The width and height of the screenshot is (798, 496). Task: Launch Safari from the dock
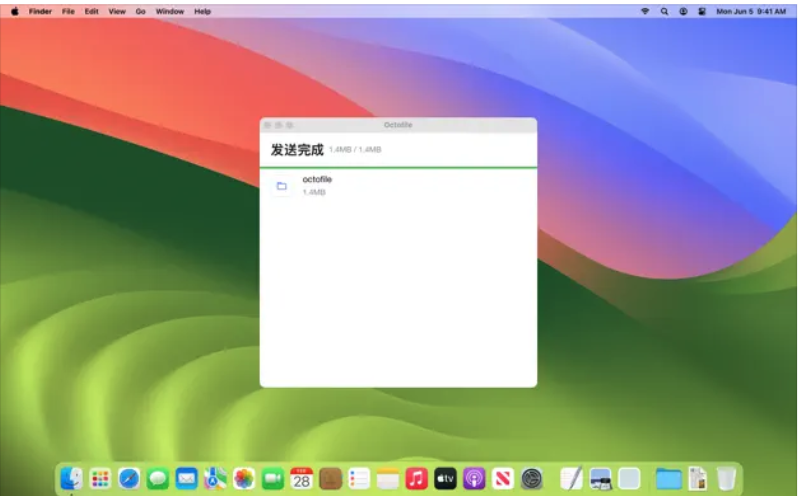coord(129,478)
